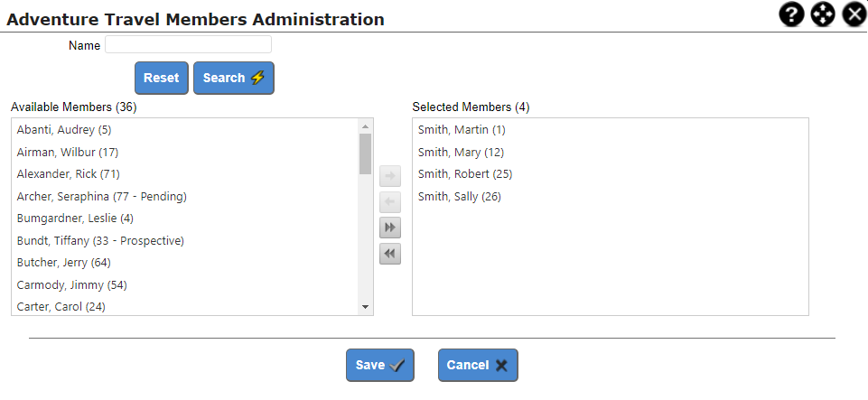Select Smith, Martin (1) in selected members
868x400 pixels.
pyautogui.click(x=610, y=130)
